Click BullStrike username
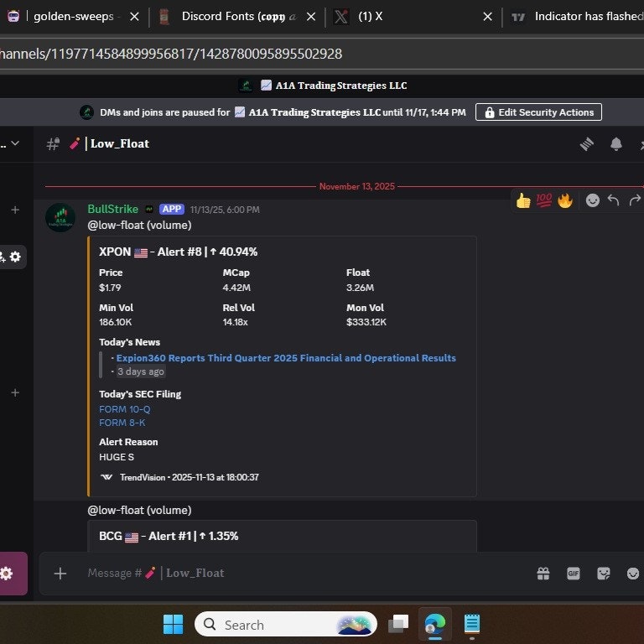Image resolution: width=644 pixels, height=644 pixels. (113, 209)
